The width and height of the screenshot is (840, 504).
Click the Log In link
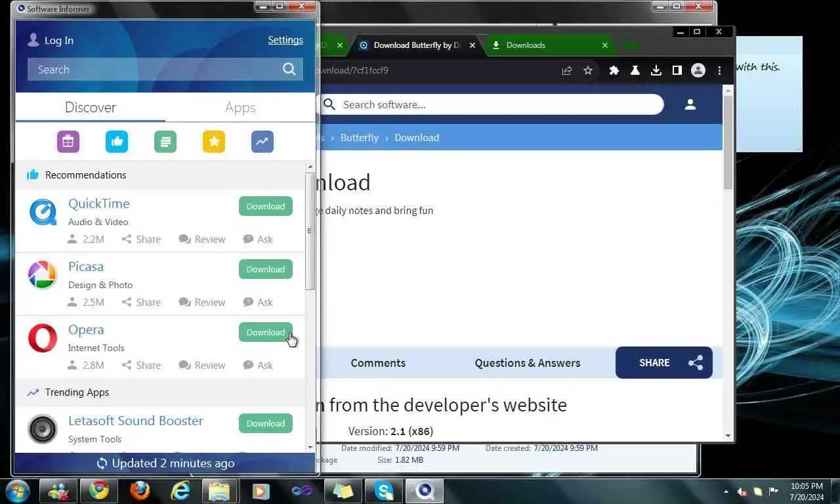point(59,41)
